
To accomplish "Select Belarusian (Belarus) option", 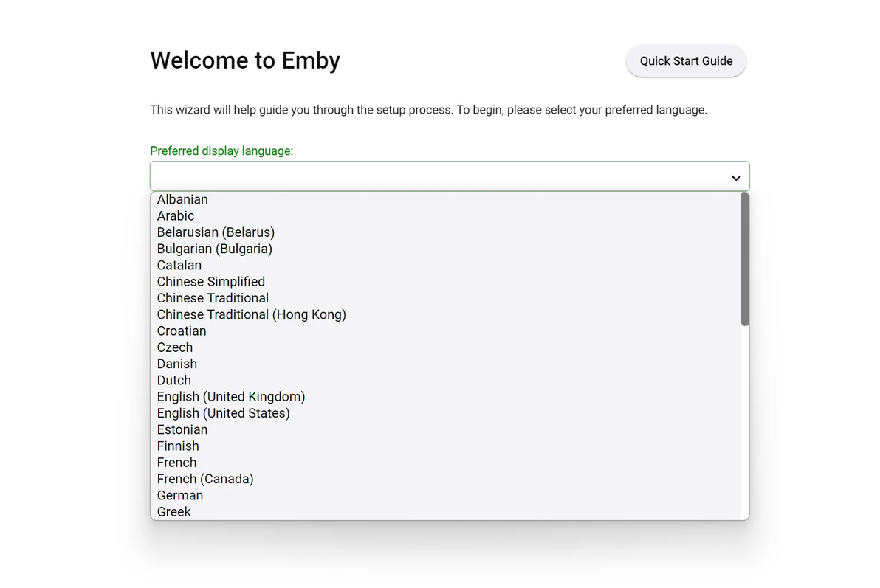I will 216,232.
